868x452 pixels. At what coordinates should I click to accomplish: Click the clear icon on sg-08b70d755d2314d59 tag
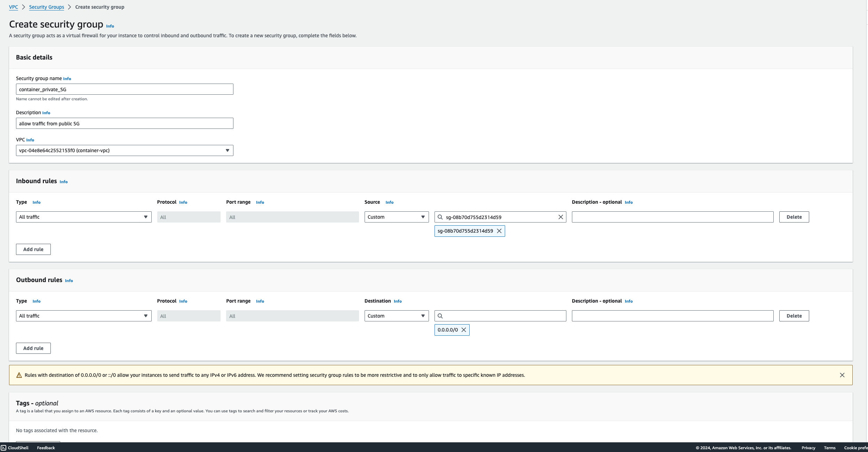tap(499, 231)
